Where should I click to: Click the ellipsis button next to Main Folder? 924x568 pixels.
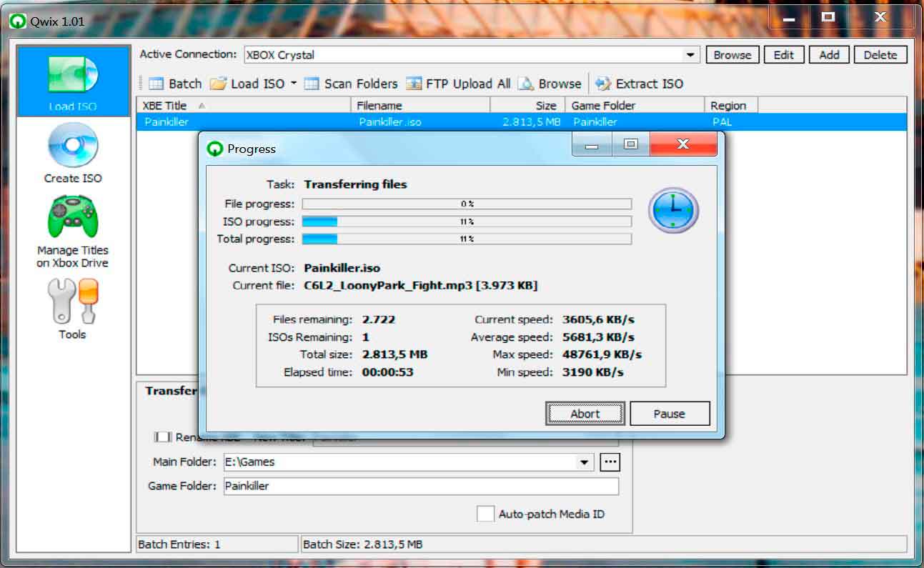[610, 462]
